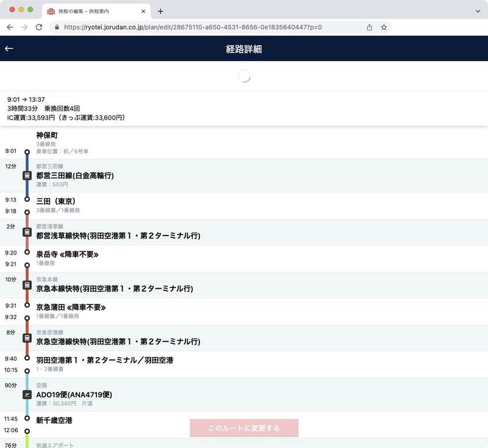Click 3時間33分 乗換回数4回 summary
This screenshot has width=488, height=448.
[x=43, y=109]
